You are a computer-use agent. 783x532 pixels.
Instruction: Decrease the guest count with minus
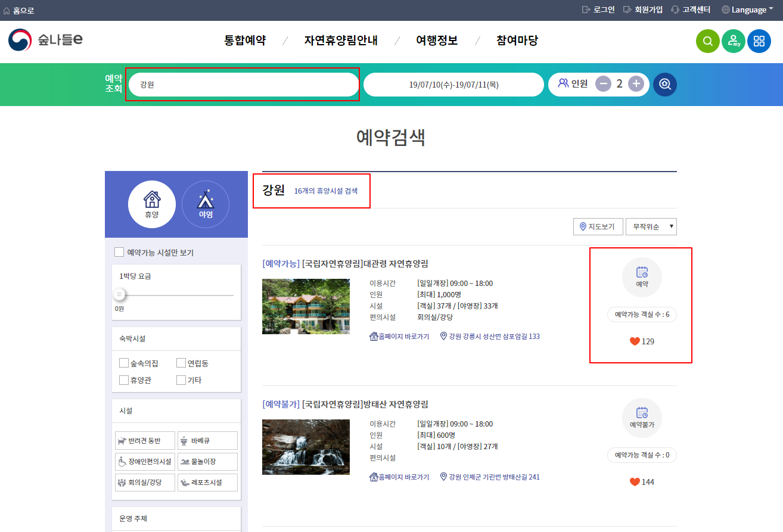tap(603, 84)
